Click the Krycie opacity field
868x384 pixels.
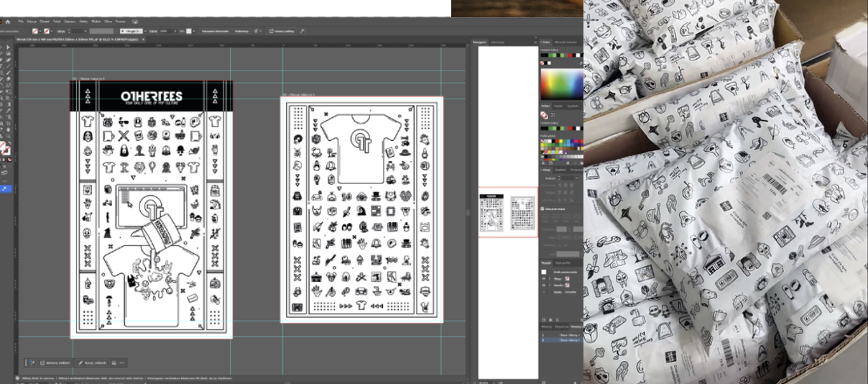click(x=165, y=32)
